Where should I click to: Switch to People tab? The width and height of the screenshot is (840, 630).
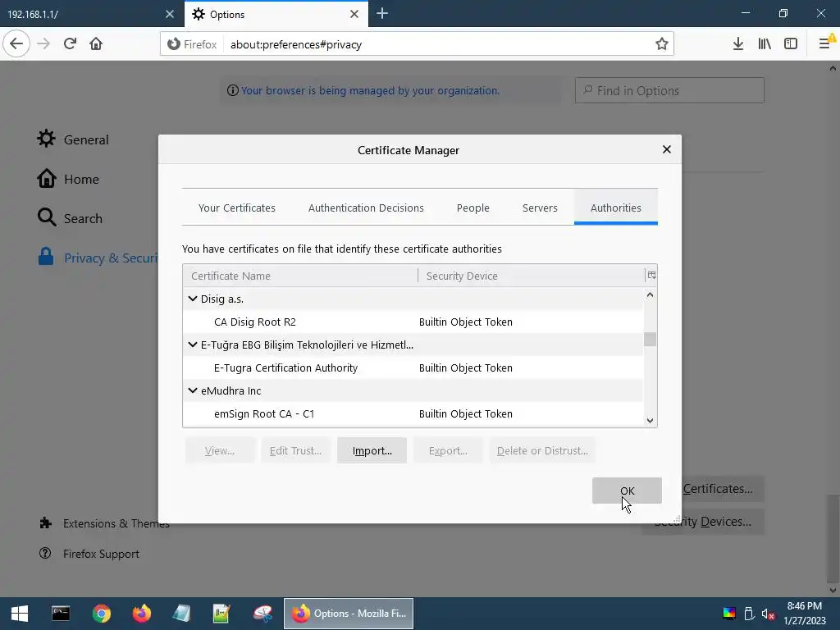473,208
